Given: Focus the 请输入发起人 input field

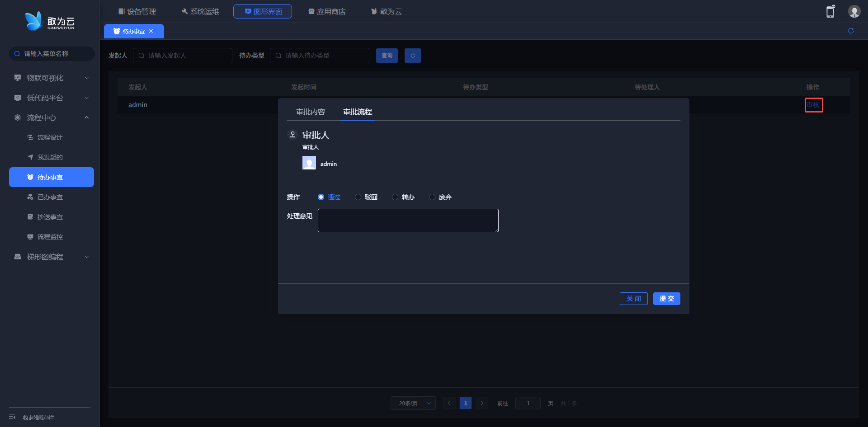Looking at the screenshot, I should 183,56.
